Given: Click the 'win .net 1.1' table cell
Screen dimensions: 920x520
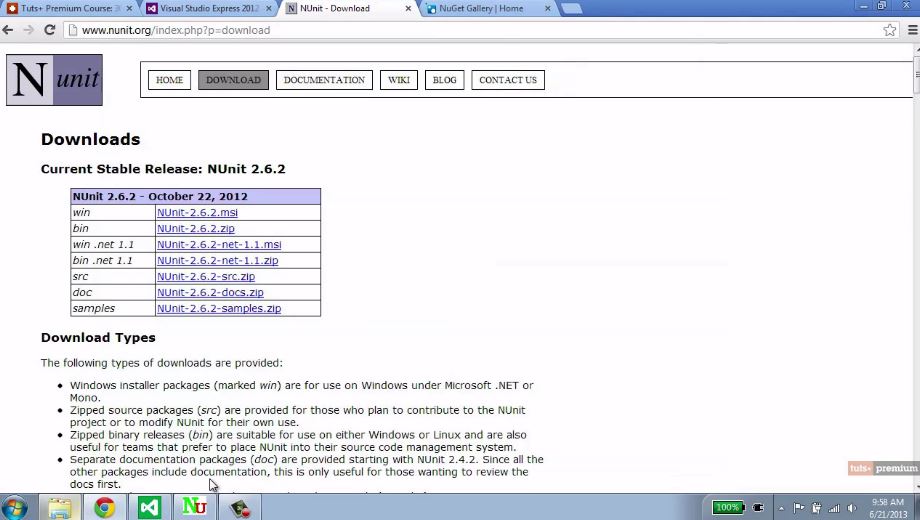Looking at the screenshot, I should point(113,244).
